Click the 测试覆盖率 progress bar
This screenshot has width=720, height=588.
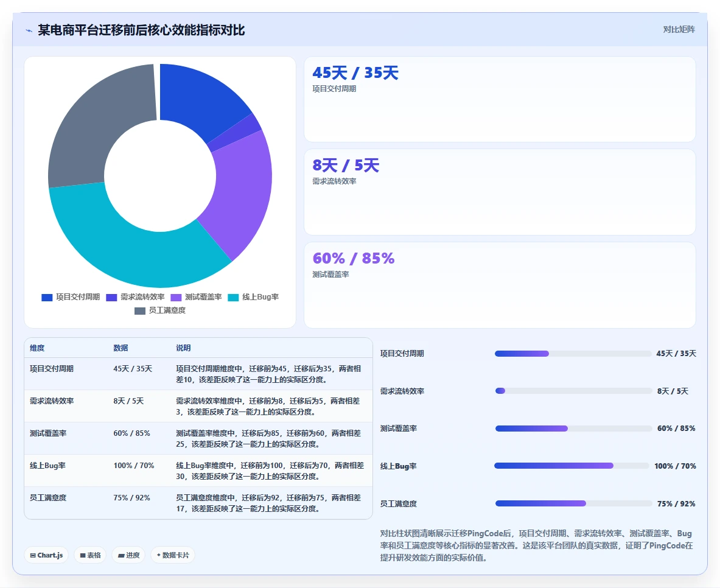coord(573,429)
